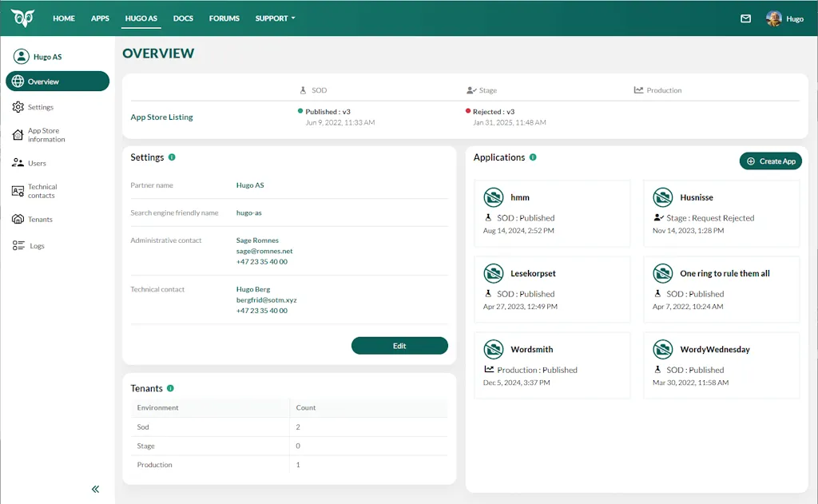This screenshot has height=504, width=818.
Task: Click the Create App button
Action: click(770, 161)
